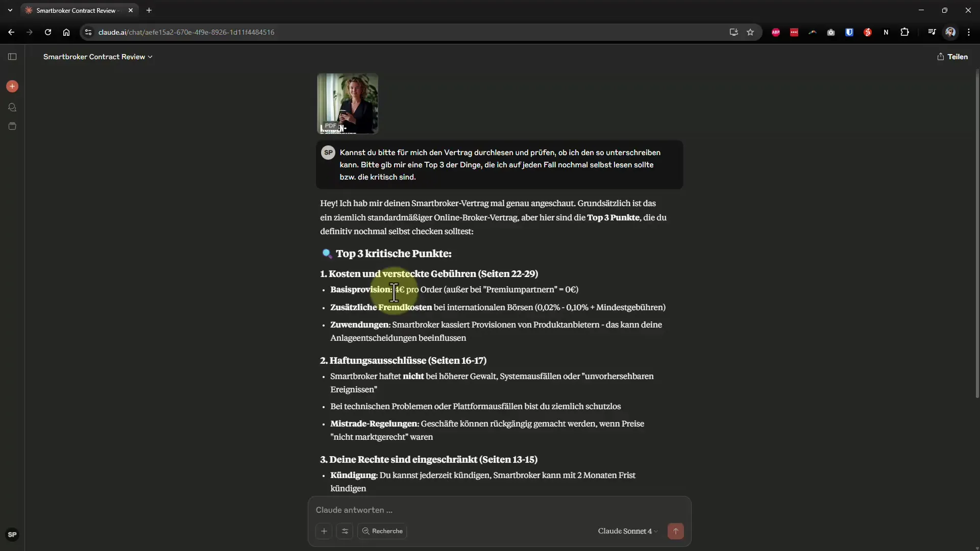Open the browser home page
This screenshot has height=551, width=980.
pos(66,32)
